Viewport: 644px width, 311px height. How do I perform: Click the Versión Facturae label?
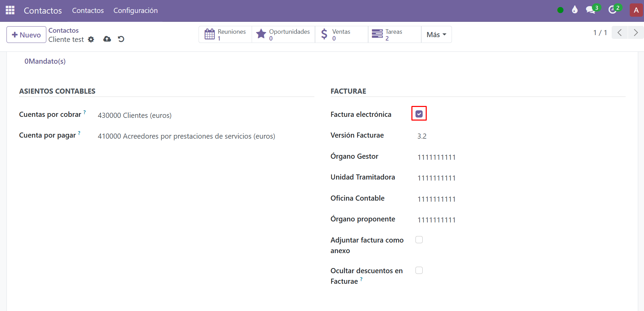[x=357, y=135]
